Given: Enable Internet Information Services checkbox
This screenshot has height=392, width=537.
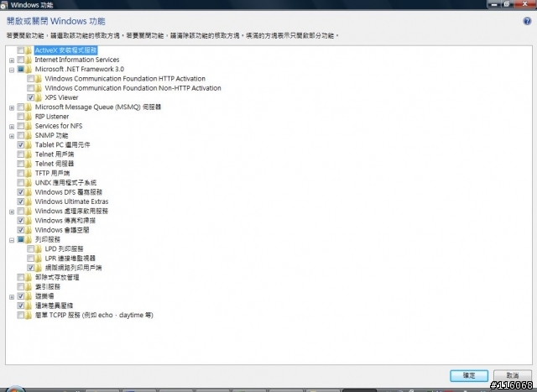Looking at the screenshot, I should 20,60.
